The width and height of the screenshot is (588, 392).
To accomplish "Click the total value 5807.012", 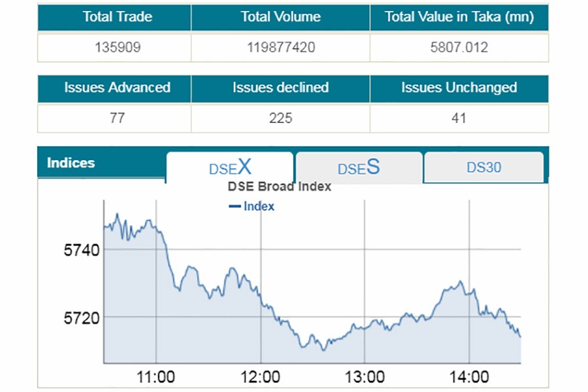I will [x=459, y=46].
